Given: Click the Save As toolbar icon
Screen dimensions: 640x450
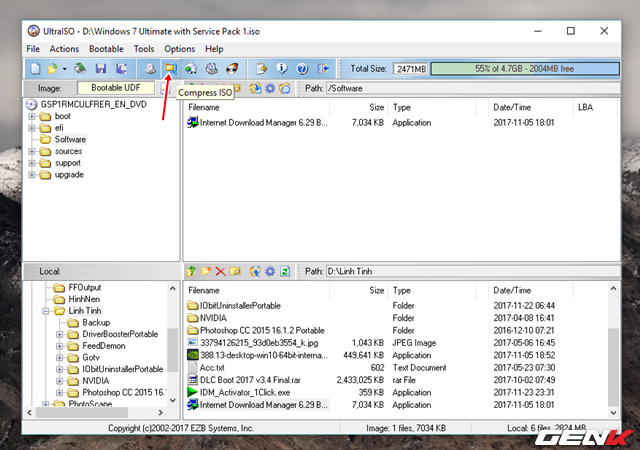Looking at the screenshot, I should coord(121,68).
